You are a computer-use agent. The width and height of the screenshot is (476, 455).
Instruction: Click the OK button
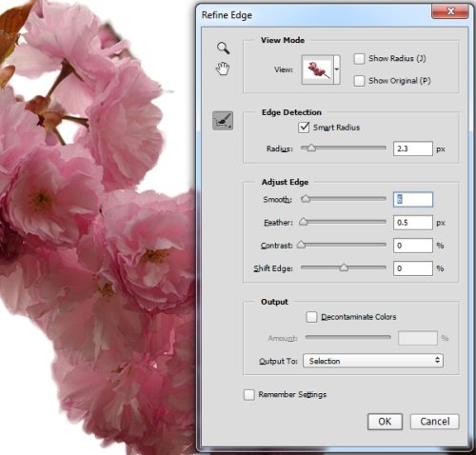[x=385, y=422]
